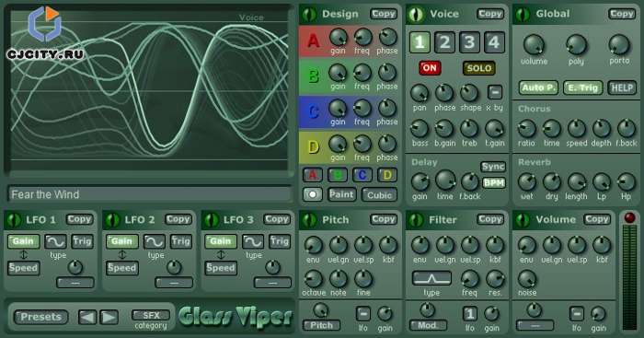The height and width of the screenshot is (338, 644).
Task: Click the Design section green eye icon
Action: coord(309,15)
